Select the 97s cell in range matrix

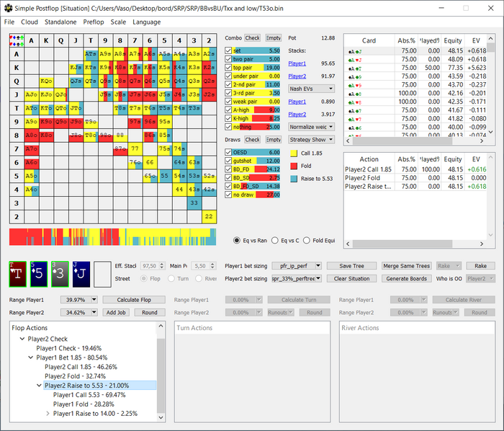(x=135, y=122)
